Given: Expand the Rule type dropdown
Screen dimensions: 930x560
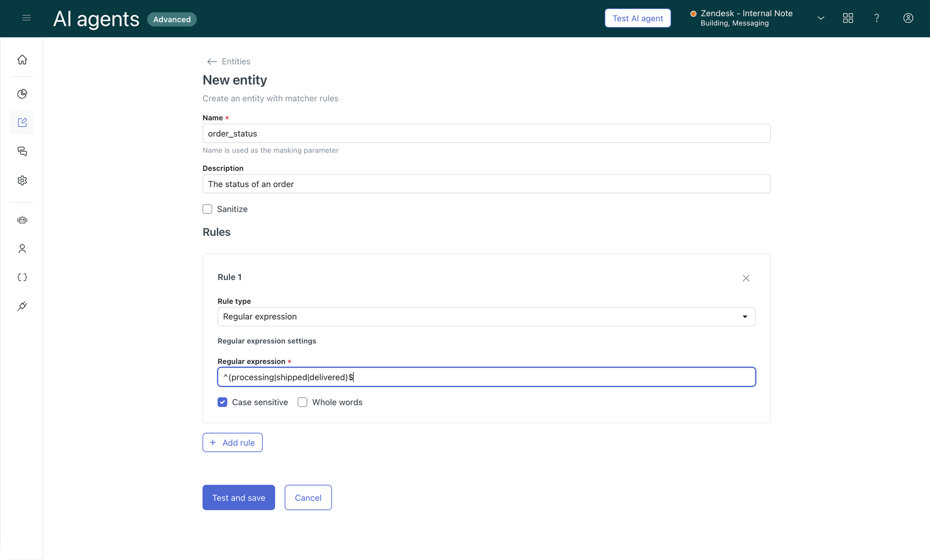Looking at the screenshot, I should (x=486, y=316).
